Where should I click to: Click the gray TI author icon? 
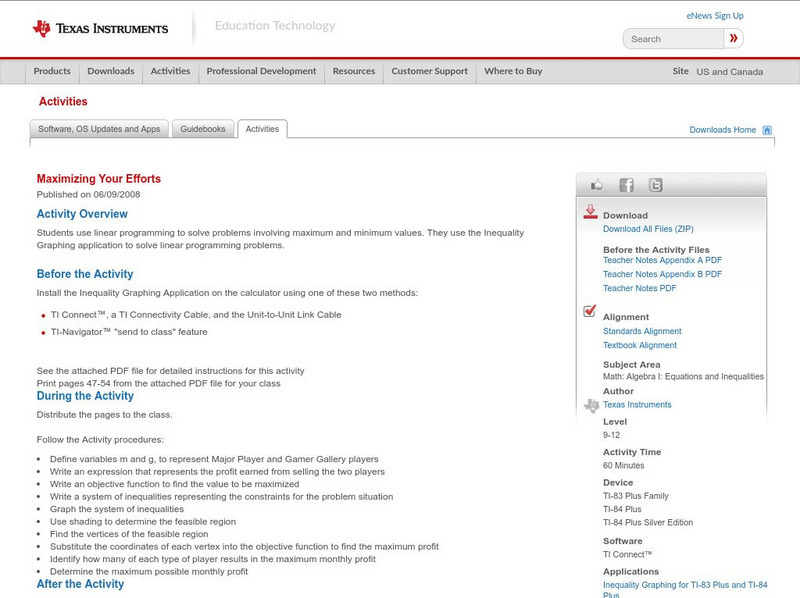591,406
